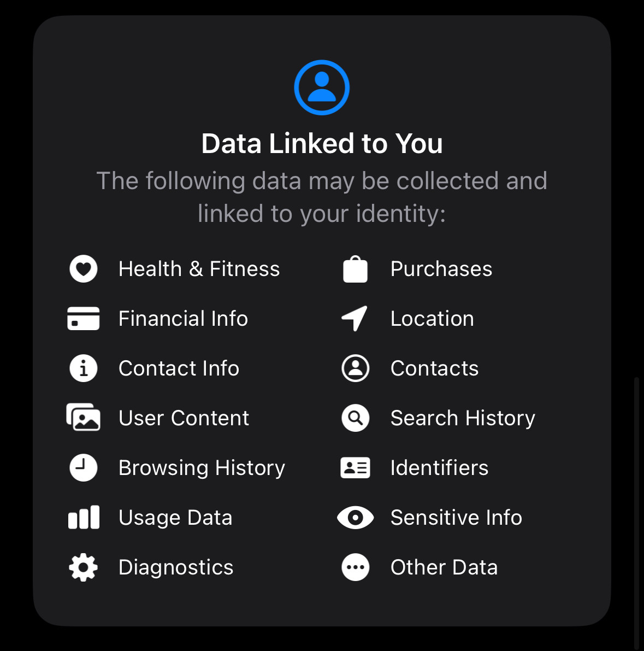
Task: Click the Diagnostics gear icon
Action: [x=84, y=567]
